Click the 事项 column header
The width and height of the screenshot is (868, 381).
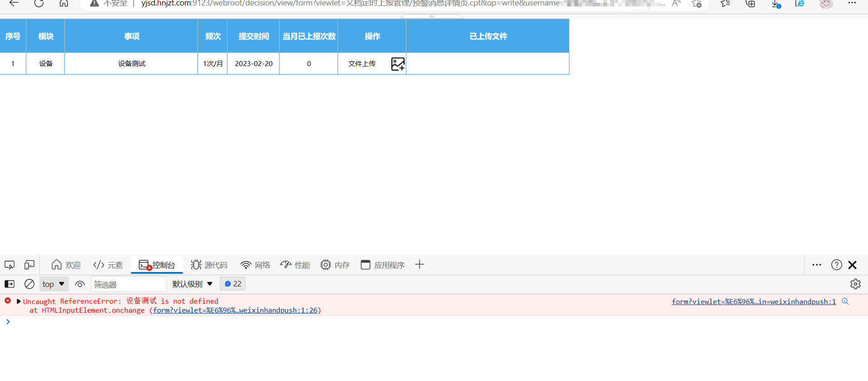[131, 36]
